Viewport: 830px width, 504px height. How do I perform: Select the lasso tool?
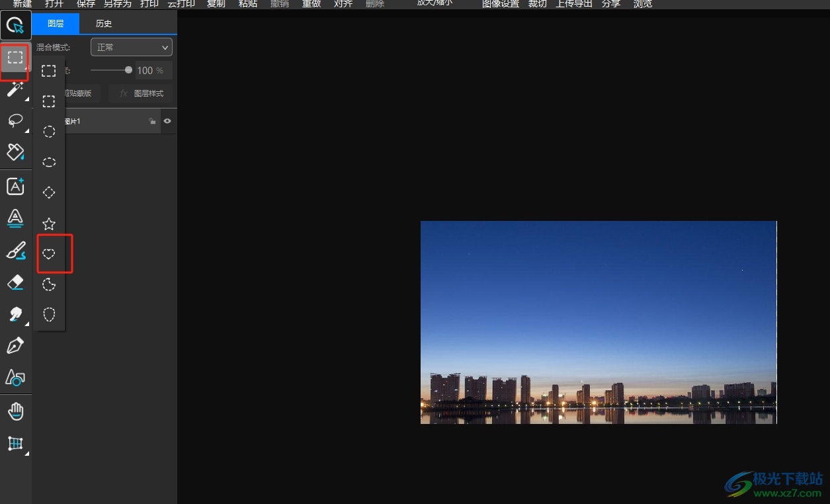(15, 120)
